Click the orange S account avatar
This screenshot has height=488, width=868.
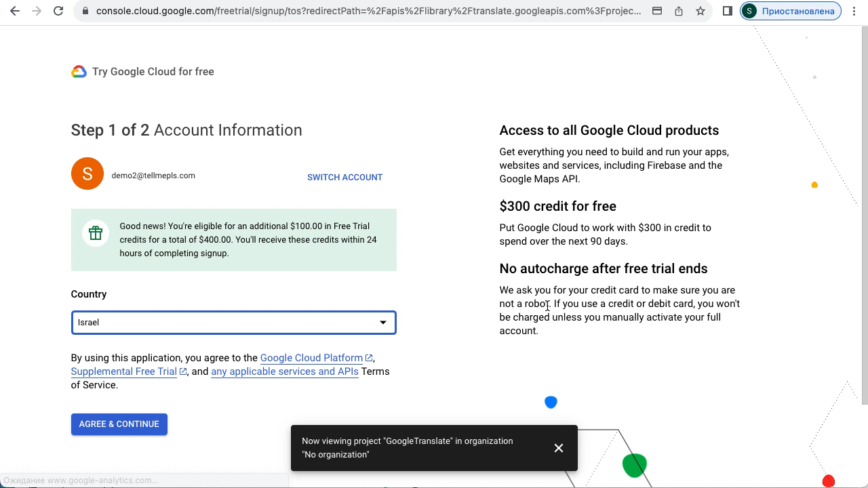click(x=87, y=174)
